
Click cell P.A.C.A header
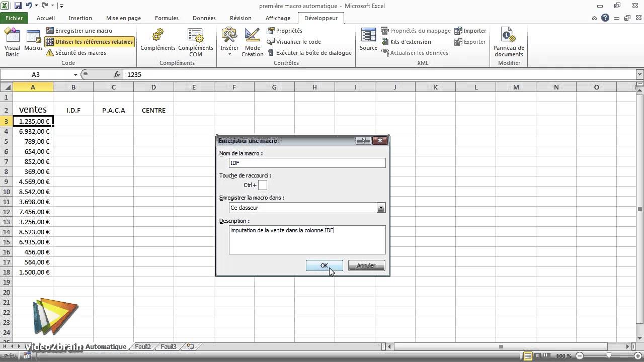click(113, 110)
